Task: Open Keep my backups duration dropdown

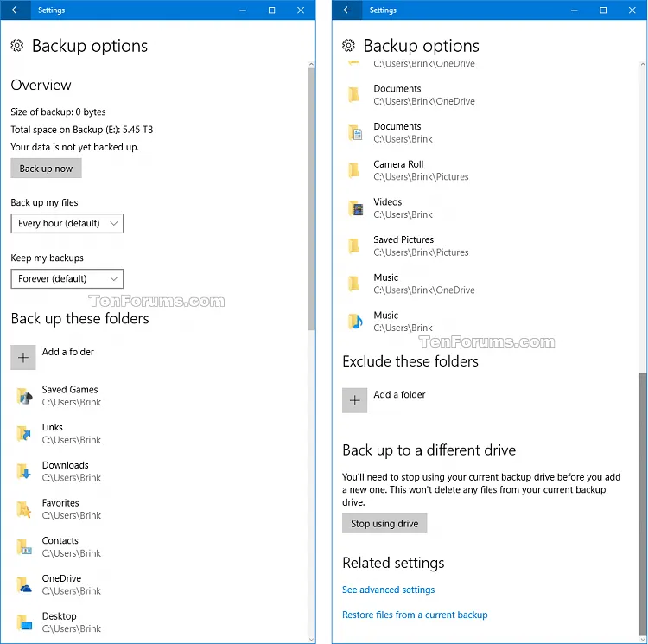Action: [67, 278]
